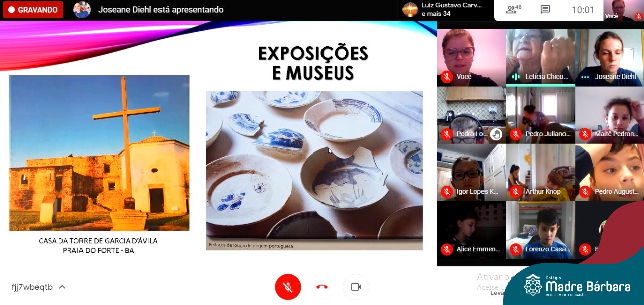
Task: Click muted mic icon on Igor Lopes tile
Action: coord(446,192)
